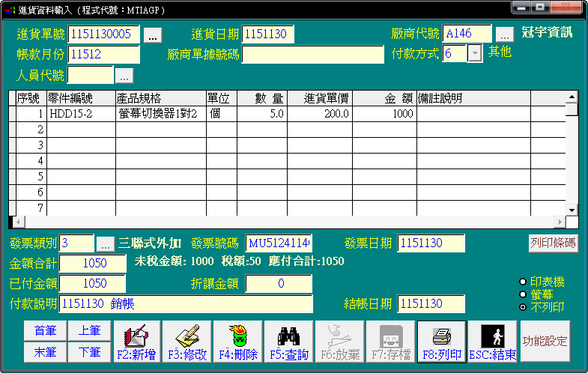The width and height of the screenshot is (588, 373).
Task: Click the F2:新增 add record icon
Action: [137, 342]
